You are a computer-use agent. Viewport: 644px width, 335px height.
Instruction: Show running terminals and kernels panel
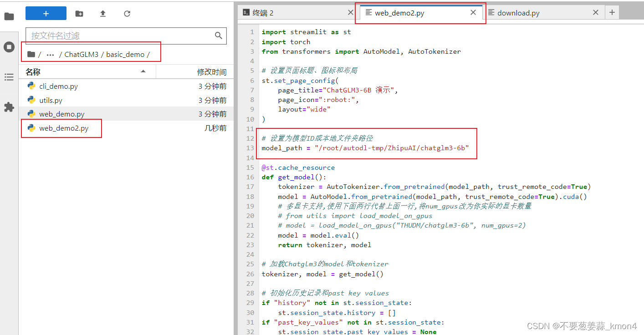point(9,47)
